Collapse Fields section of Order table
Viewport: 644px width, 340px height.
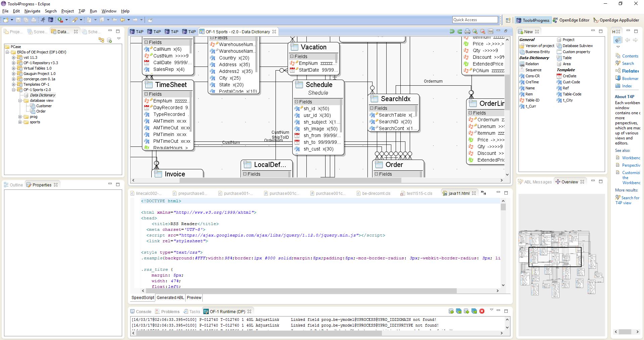[x=377, y=174]
